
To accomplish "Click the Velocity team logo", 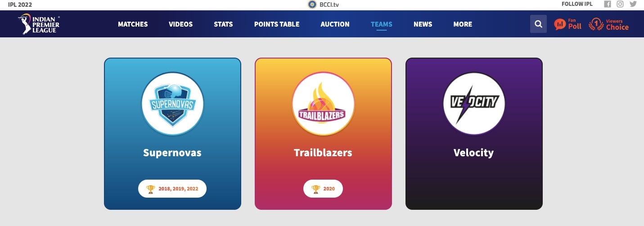I will (474, 104).
